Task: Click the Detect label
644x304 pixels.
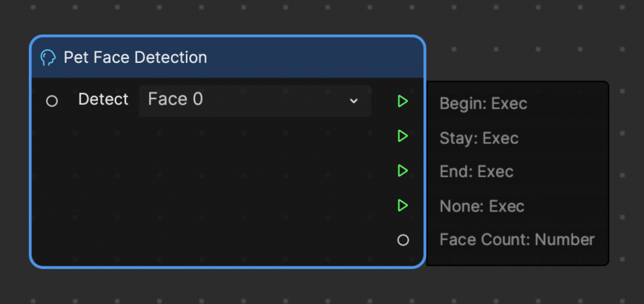Action: tap(103, 99)
